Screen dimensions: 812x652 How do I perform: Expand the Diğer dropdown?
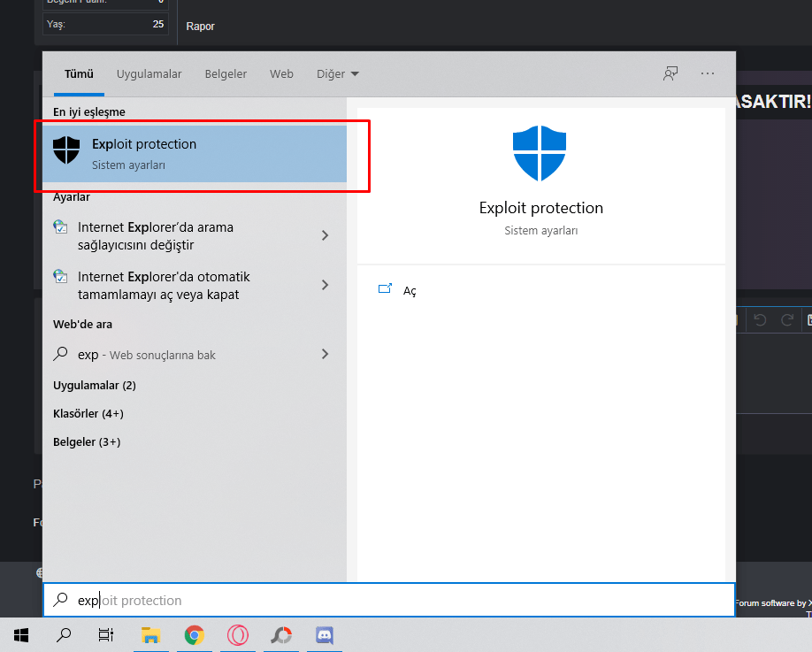coord(338,74)
